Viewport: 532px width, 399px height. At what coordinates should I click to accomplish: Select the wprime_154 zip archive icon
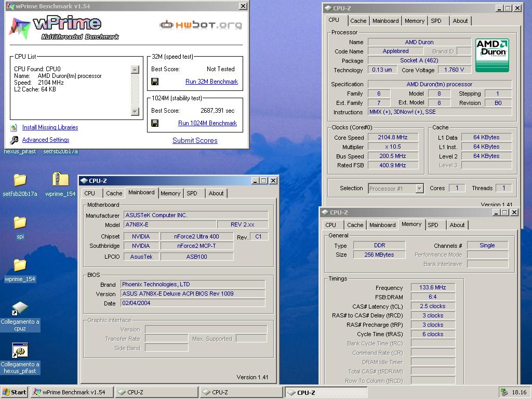pyautogui.click(x=60, y=179)
